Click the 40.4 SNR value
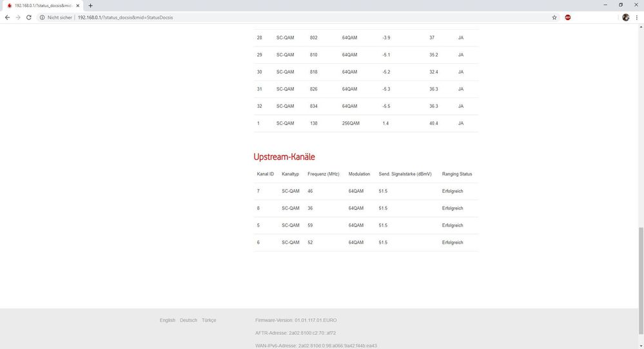The width and height of the screenshot is (644, 349). tap(434, 123)
